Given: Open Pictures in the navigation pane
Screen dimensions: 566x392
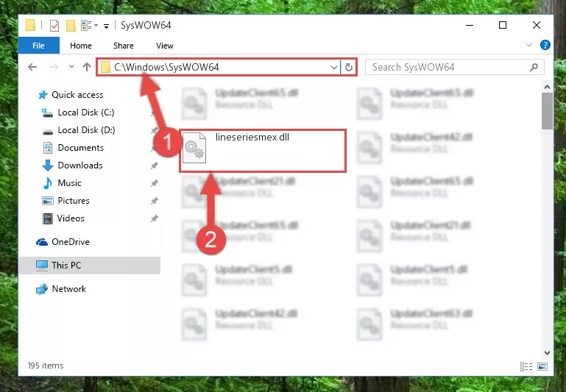Looking at the screenshot, I should 74,201.
